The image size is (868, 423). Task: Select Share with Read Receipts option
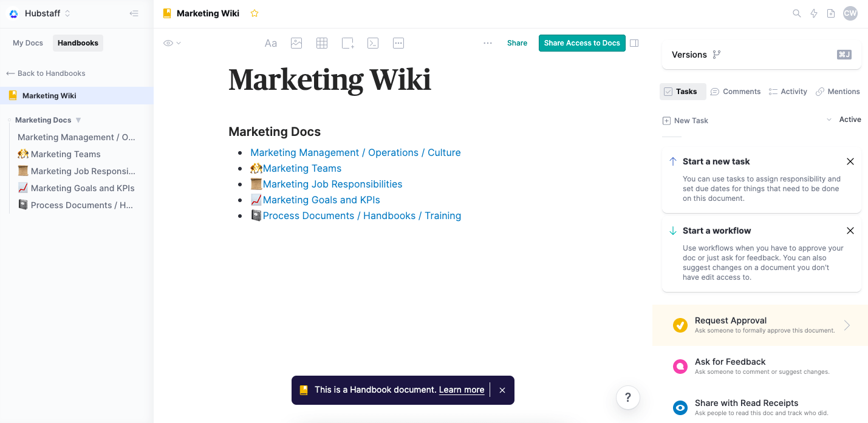(760, 408)
